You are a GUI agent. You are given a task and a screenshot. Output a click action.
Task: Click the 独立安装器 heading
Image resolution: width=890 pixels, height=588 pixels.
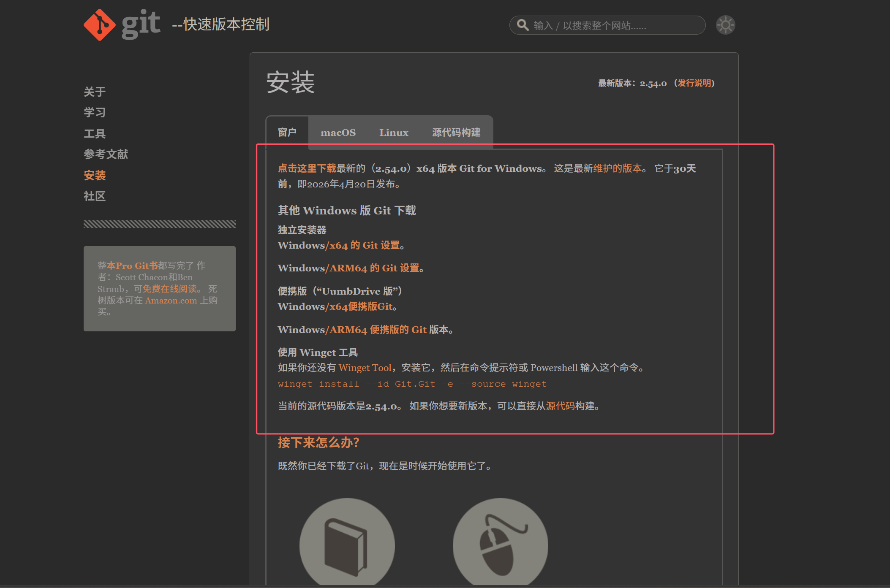[302, 230]
